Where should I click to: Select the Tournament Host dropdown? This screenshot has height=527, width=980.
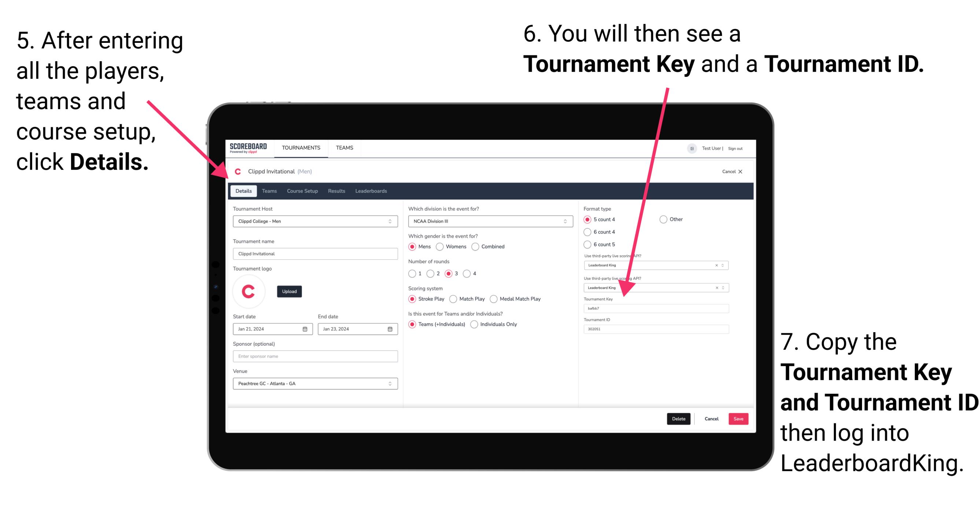(314, 221)
